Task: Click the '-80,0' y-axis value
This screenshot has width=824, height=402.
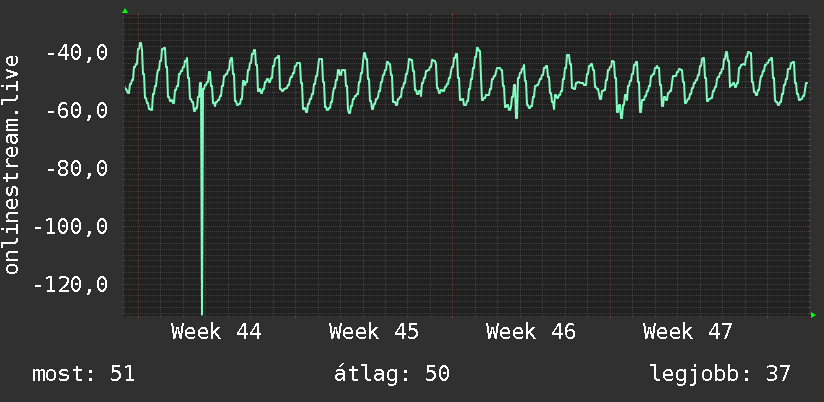Action: tap(77, 169)
